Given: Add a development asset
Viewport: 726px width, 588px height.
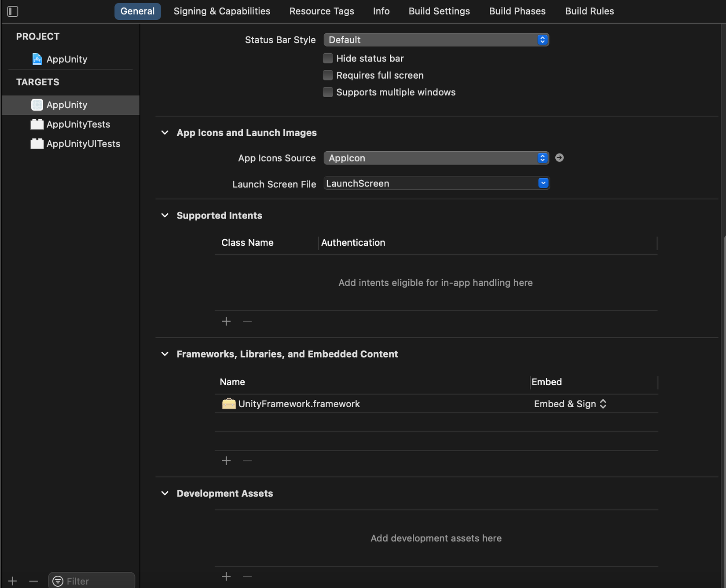Looking at the screenshot, I should [226, 576].
